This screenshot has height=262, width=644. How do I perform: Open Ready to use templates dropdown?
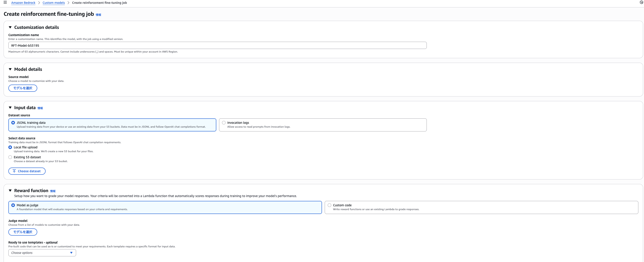(x=42, y=253)
